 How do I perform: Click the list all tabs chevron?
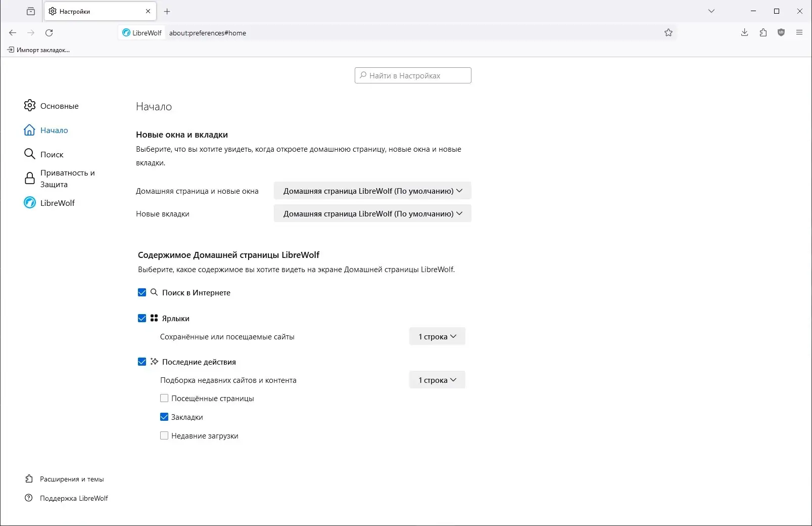711,11
